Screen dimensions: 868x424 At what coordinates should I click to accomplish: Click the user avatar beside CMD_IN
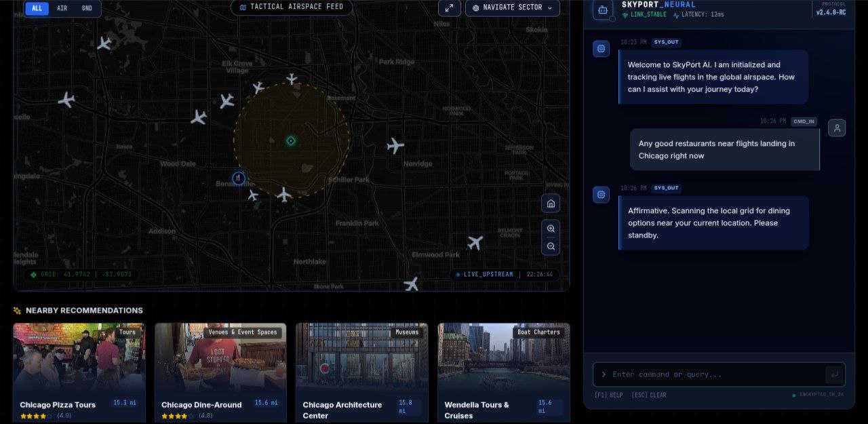point(837,128)
